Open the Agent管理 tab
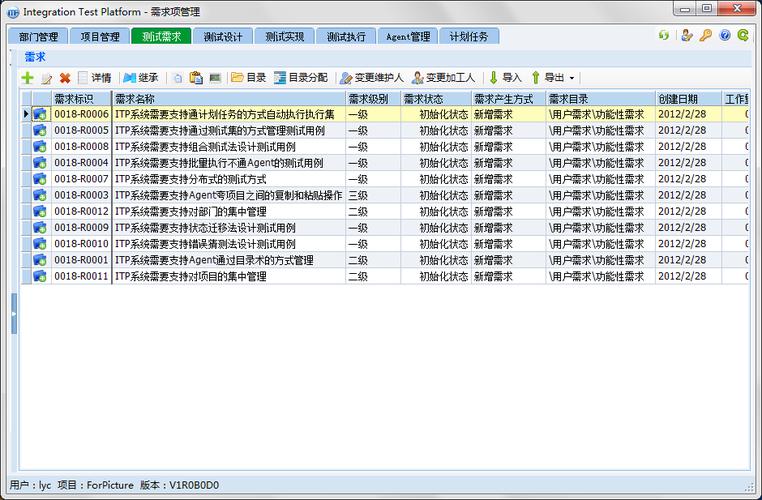The image size is (762, 500). pos(407,37)
